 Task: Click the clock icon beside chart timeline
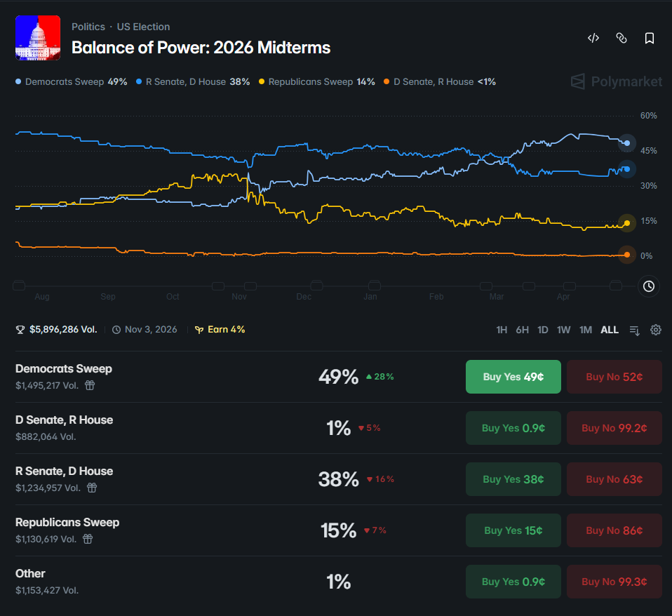tap(648, 286)
